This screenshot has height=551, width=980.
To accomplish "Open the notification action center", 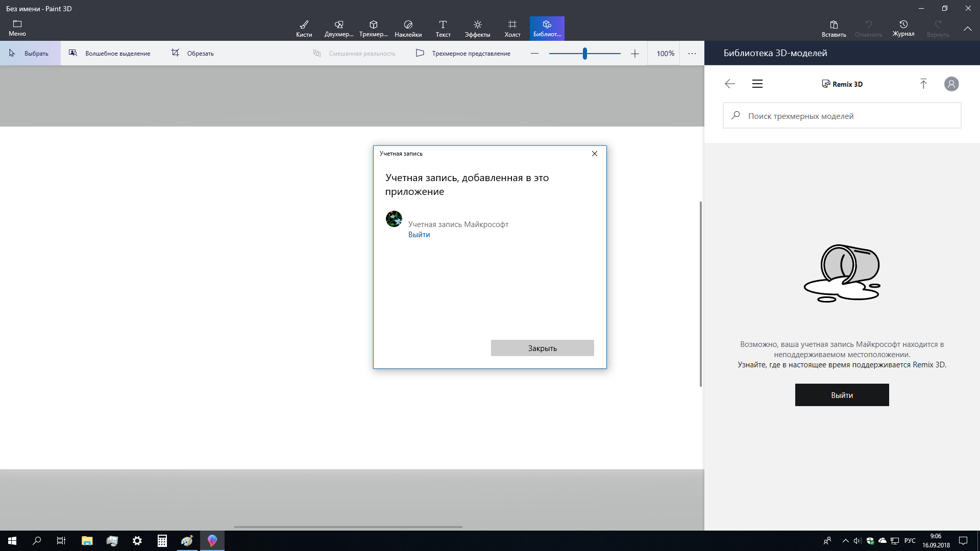I will pos(963,541).
